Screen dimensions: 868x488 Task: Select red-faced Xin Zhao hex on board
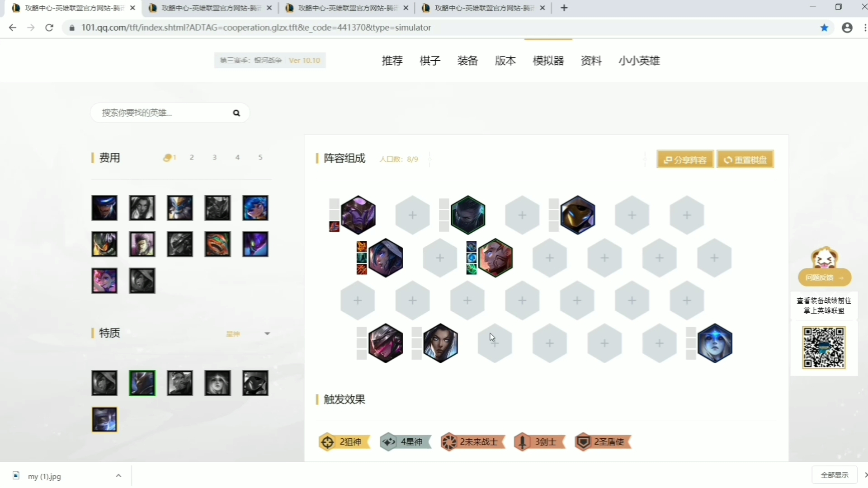coord(495,258)
